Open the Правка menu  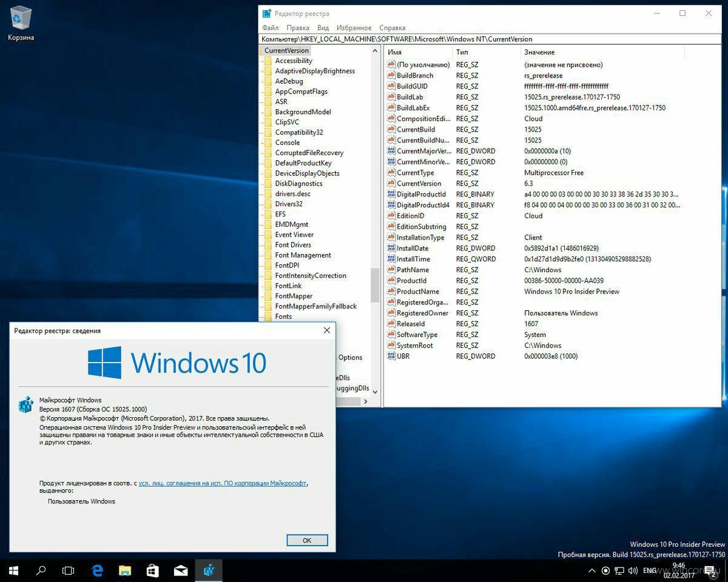tap(298, 28)
